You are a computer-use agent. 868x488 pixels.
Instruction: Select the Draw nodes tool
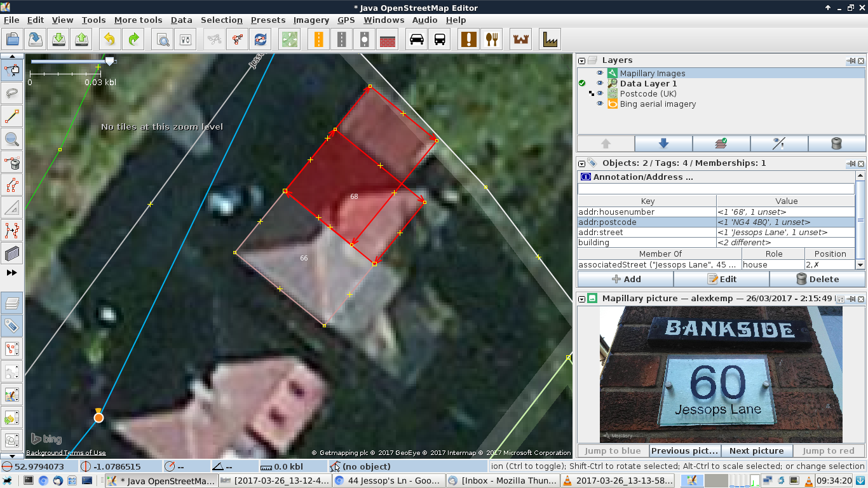pos(12,116)
